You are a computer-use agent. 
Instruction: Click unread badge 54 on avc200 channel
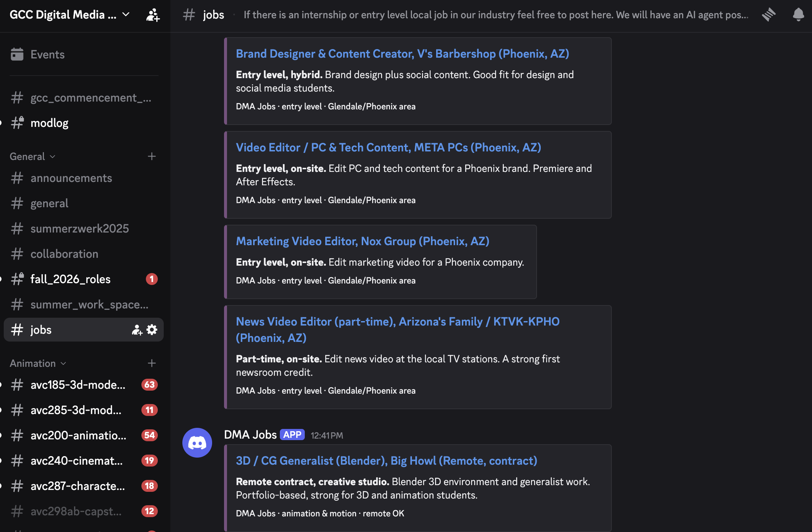(150, 435)
